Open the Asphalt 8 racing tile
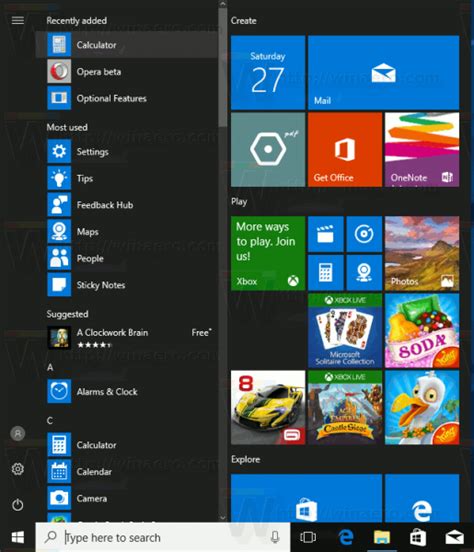The width and height of the screenshot is (474, 552). [268, 407]
